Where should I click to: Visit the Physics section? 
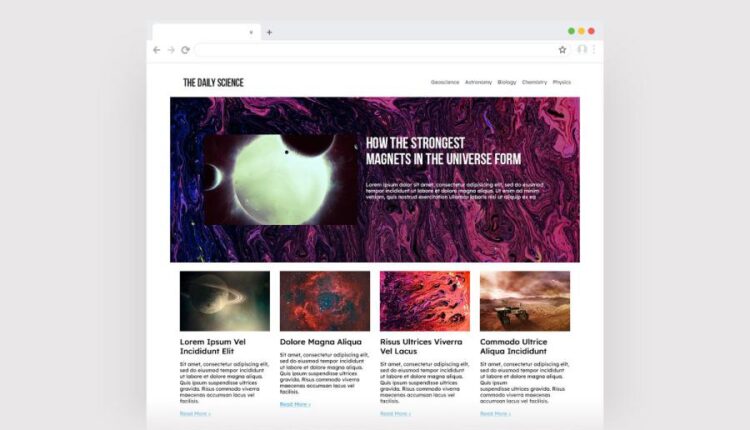[x=562, y=82]
